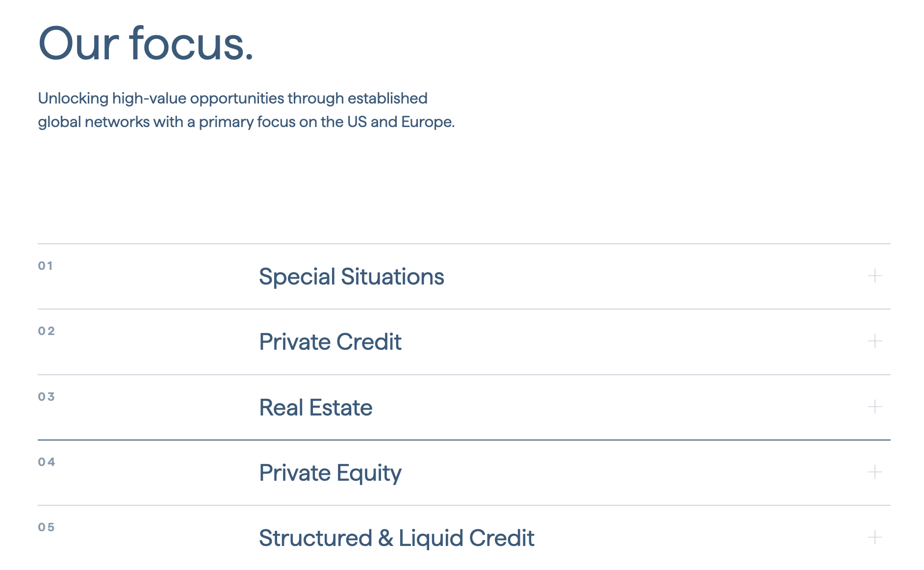Viewport: 924px width, 570px height.
Task: Click the plus icon for Structured & Liquid Credit
Action: tap(874, 537)
